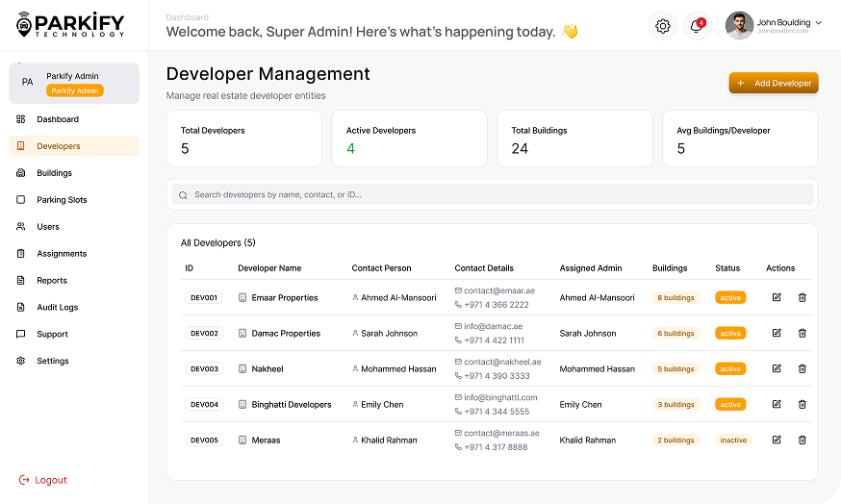This screenshot has width=841, height=504.
Task: Click the inactive status badge for Meraas
Action: point(733,440)
